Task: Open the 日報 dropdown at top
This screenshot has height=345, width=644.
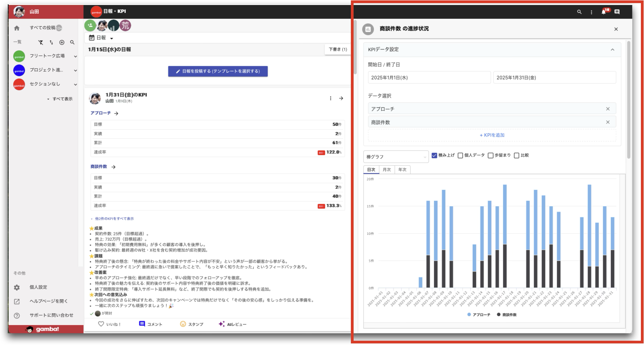Action: pos(101,38)
